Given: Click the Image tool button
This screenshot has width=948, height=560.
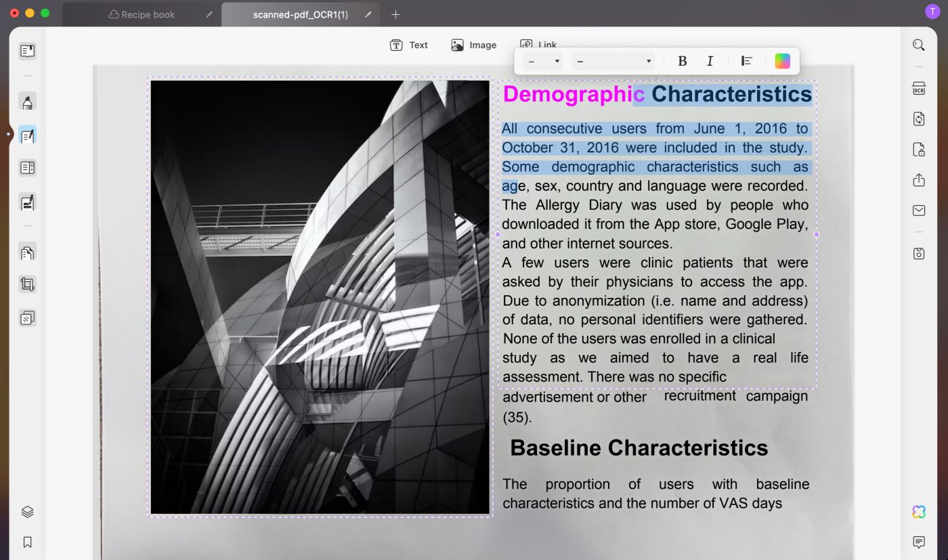Looking at the screenshot, I should tap(473, 45).
